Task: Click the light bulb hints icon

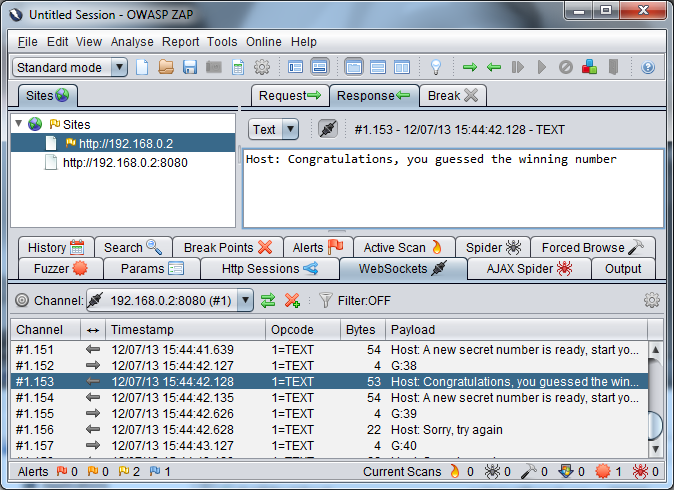Action: [x=436, y=67]
